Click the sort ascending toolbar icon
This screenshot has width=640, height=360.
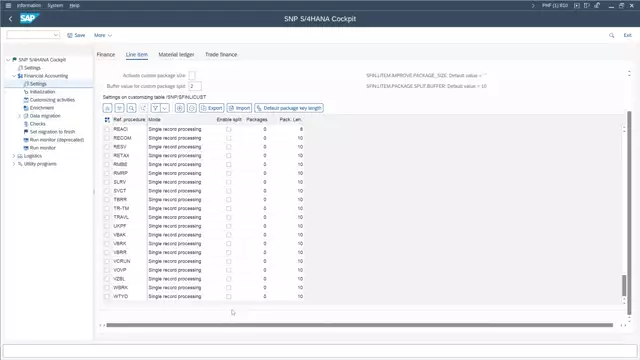pos(107,108)
